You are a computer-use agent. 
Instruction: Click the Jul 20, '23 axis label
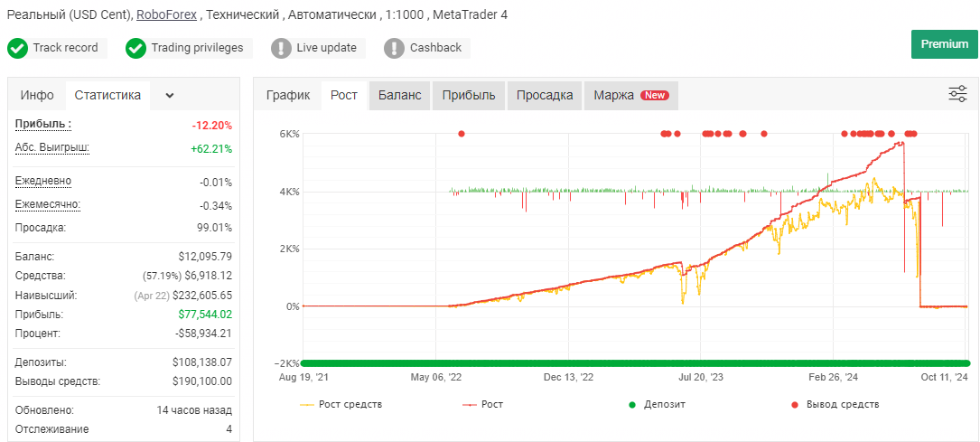pos(701,378)
